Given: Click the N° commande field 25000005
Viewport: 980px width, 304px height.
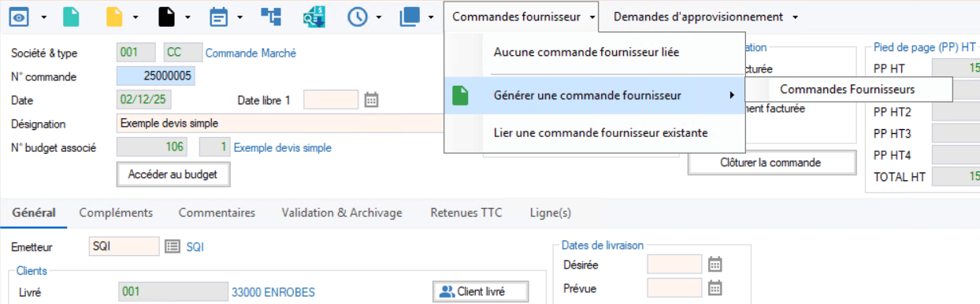Looking at the screenshot, I should point(156,76).
